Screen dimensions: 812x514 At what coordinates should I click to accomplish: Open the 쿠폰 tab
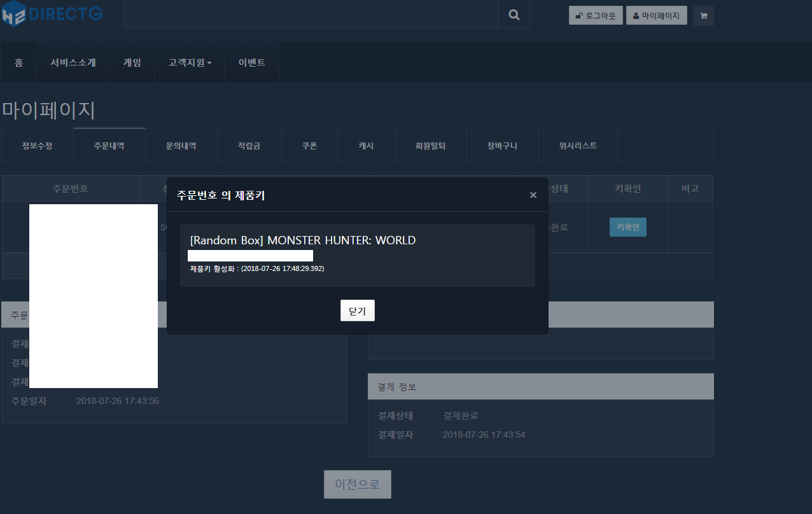310,146
